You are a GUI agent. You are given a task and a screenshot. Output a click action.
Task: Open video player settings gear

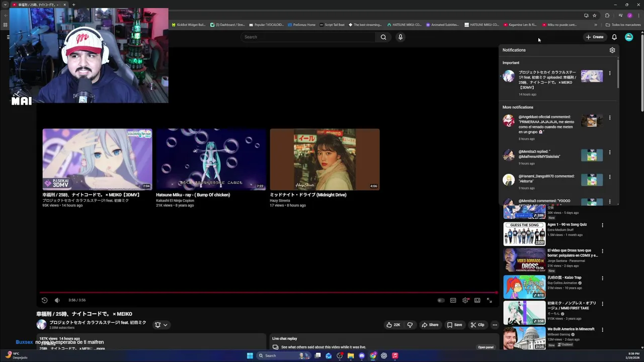(x=465, y=300)
